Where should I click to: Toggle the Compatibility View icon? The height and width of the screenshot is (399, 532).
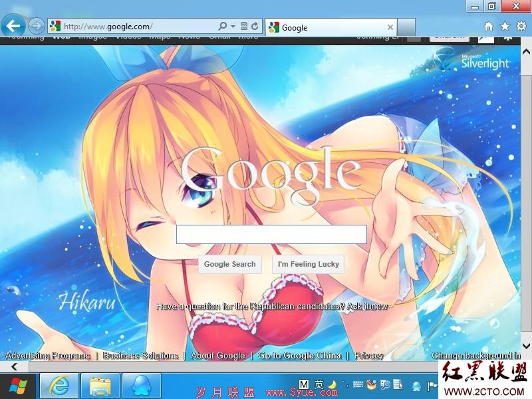[x=244, y=26]
